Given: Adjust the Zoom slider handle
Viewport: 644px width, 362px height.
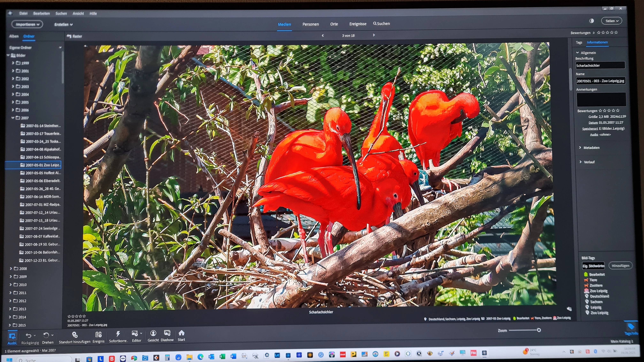Looking at the screenshot, I should (x=539, y=330).
